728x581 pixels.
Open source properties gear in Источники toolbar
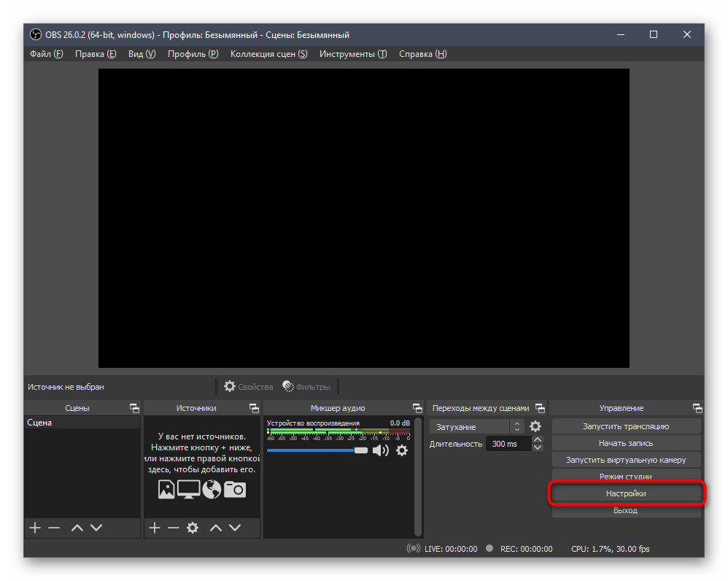tap(193, 528)
